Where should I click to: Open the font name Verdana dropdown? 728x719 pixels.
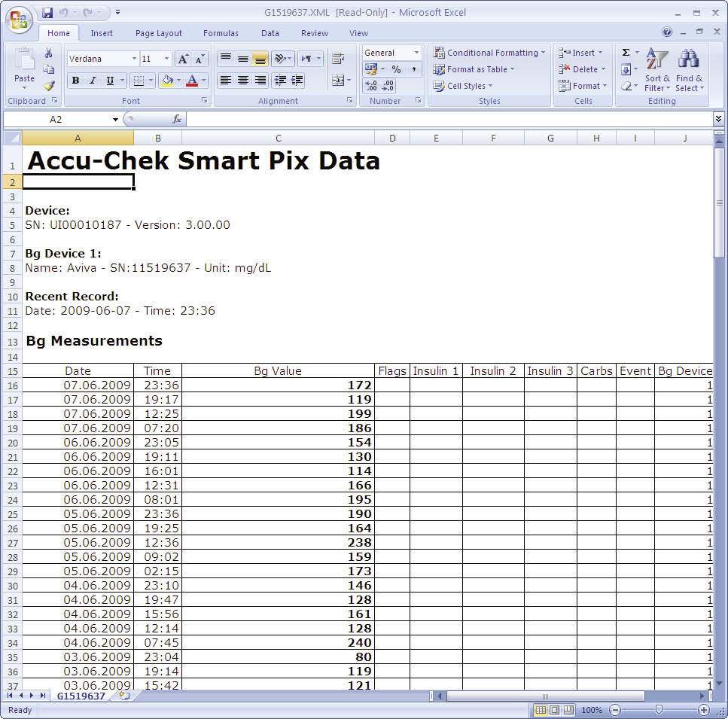134,59
